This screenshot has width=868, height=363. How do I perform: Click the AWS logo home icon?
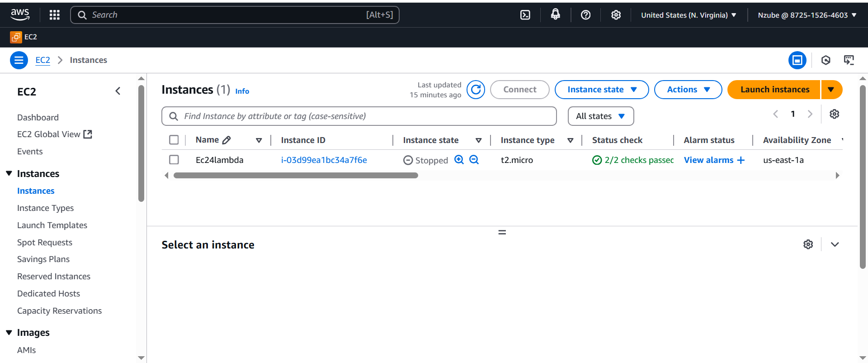click(20, 15)
